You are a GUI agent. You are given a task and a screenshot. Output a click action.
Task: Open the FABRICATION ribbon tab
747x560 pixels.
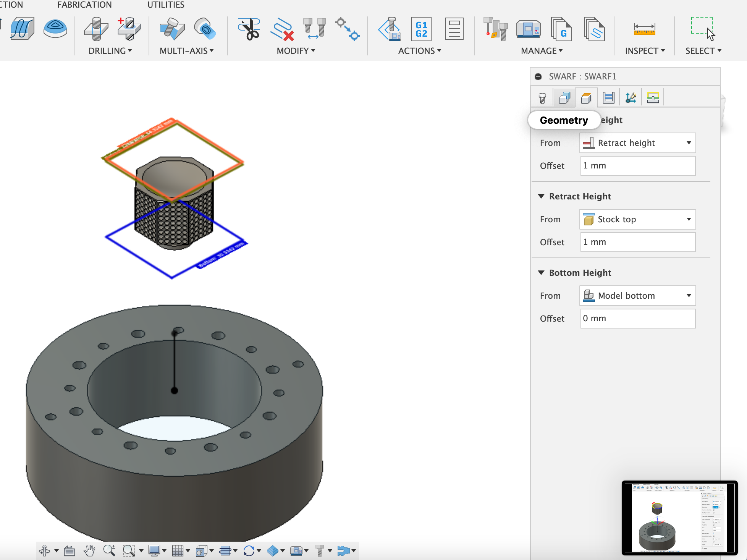click(x=84, y=5)
